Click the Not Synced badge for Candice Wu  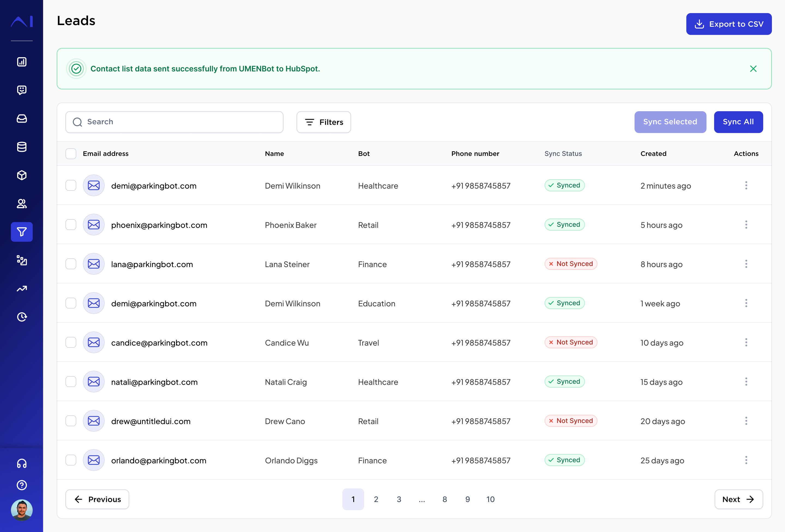[x=571, y=342]
